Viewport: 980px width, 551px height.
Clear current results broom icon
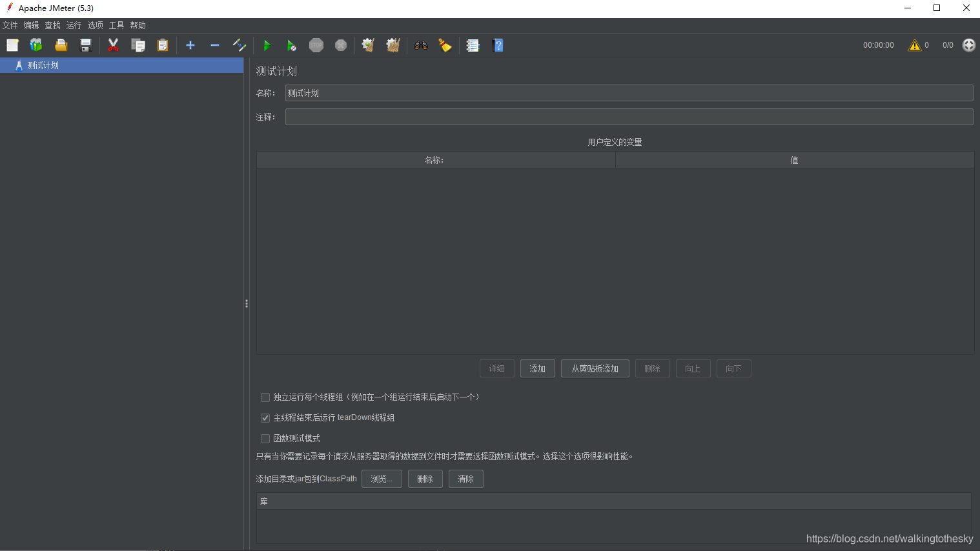(x=368, y=45)
